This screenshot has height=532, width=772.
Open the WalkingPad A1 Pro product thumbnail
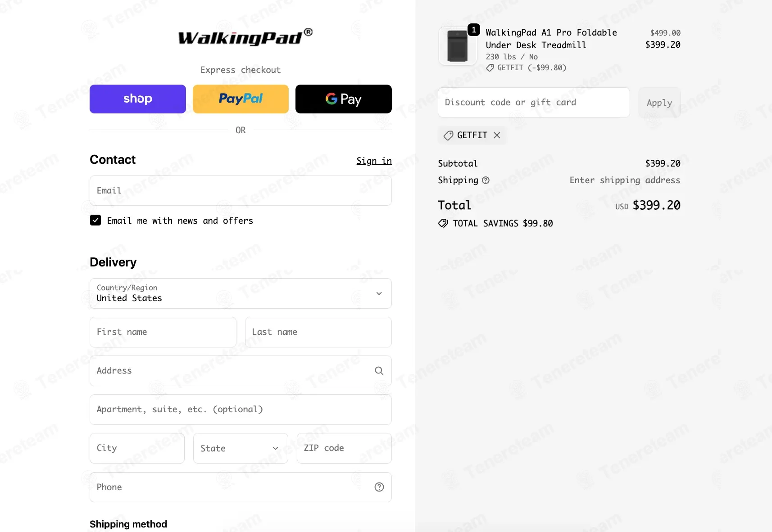pos(458,46)
